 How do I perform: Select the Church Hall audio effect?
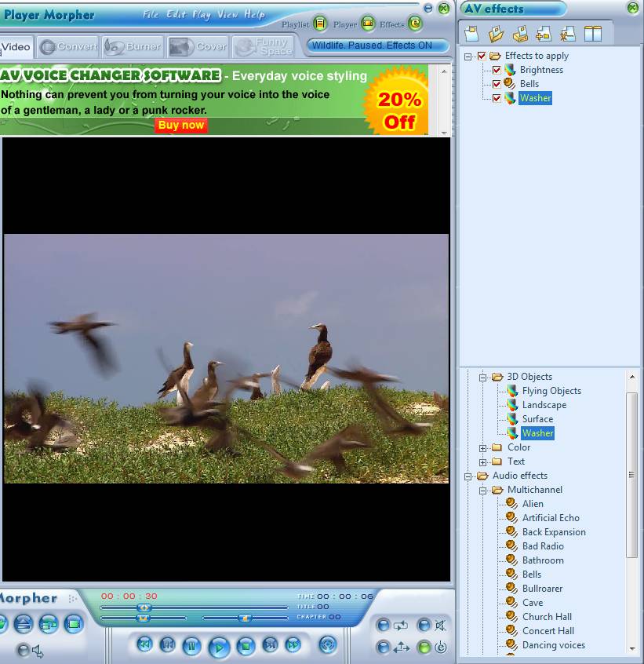[547, 617]
